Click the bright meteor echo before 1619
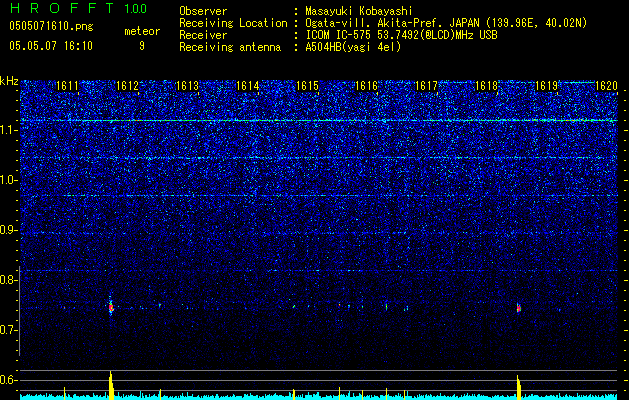Viewport: 629px width, 400px height. (x=518, y=308)
